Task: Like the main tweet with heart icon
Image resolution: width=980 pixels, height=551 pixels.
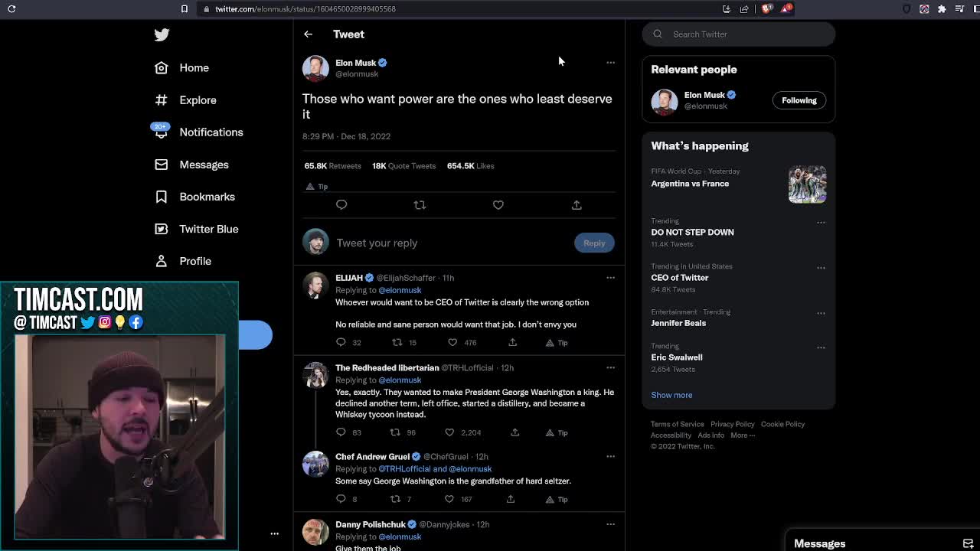Action: 498,205
